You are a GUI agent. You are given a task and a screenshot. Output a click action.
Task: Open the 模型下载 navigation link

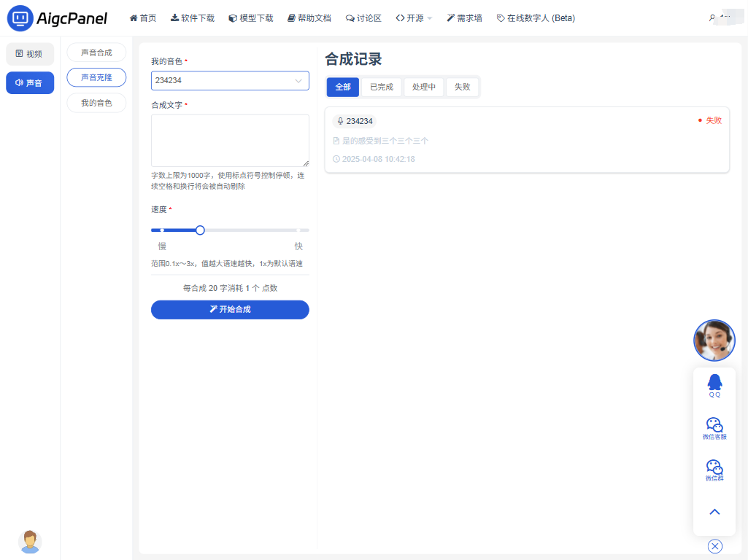(250, 18)
